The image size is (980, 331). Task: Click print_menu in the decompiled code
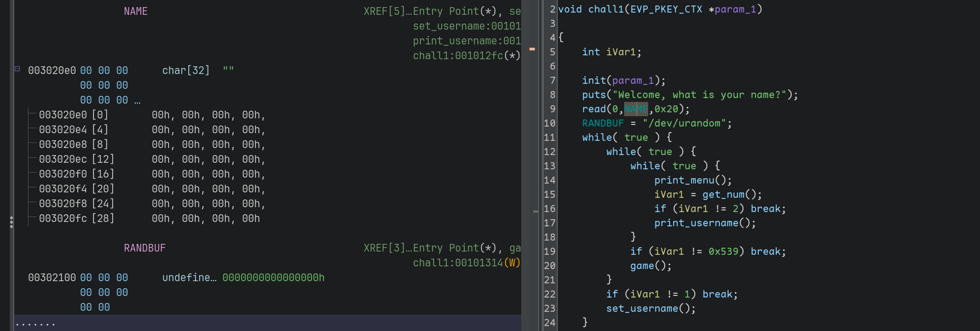pyautogui.click(x=684, y=180)
